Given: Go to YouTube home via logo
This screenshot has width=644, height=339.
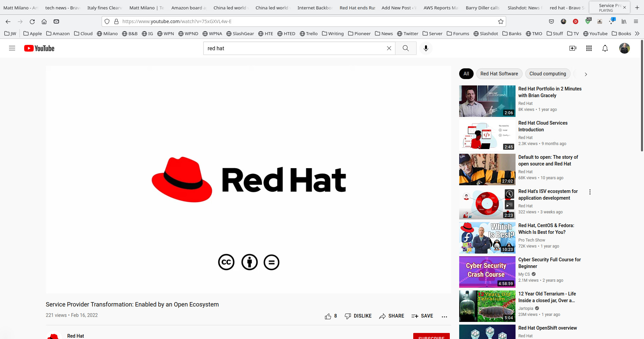Looking at the screenshot, I should (39, 48).
